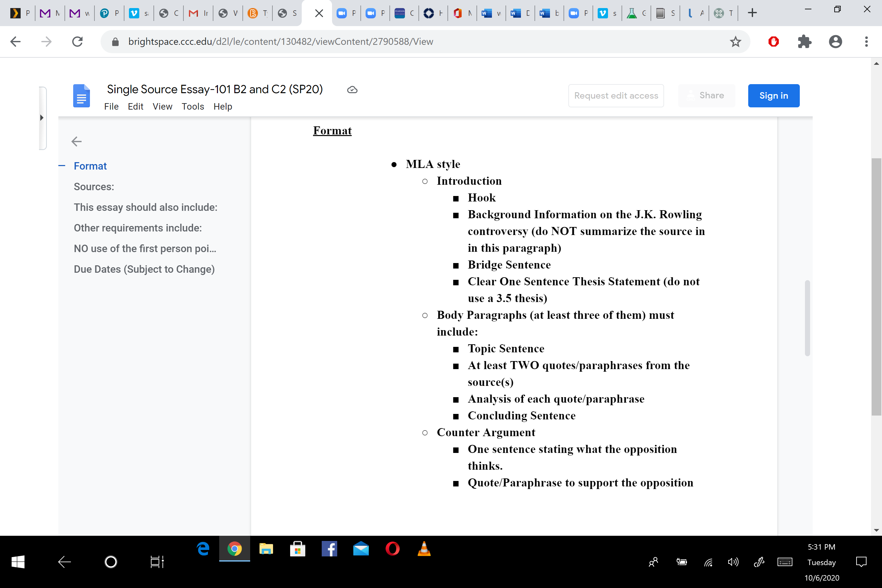Click the Share button

[x=707, y=96]
